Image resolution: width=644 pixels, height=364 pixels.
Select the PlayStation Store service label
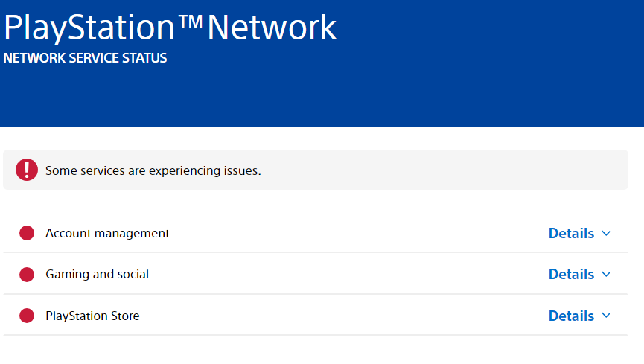tap(92, 316)
